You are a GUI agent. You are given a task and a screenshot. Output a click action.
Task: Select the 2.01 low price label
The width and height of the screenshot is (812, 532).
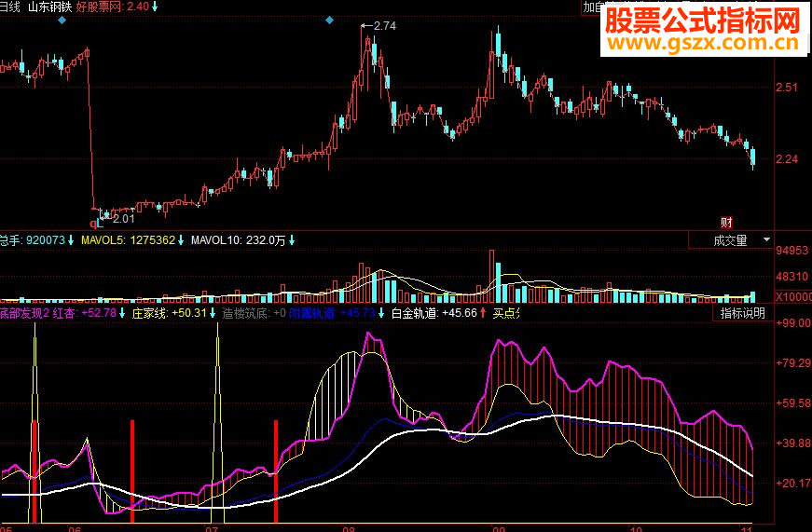pyautogui.click(x=123, y=218)
